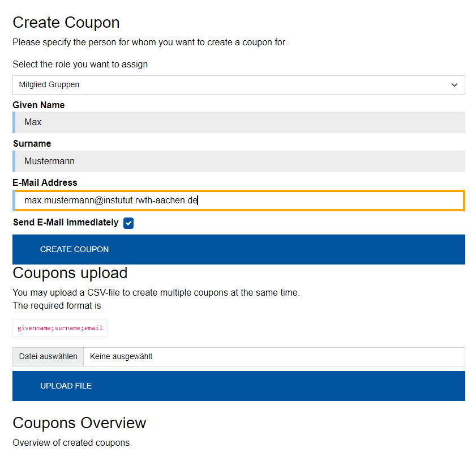
Task: Click the E-Mail Address label
Action: tap(45, 182)
